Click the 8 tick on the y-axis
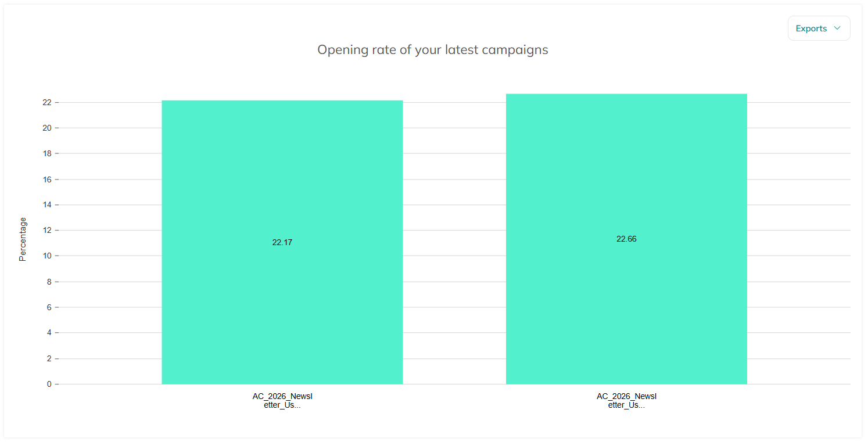 (49, 282)
